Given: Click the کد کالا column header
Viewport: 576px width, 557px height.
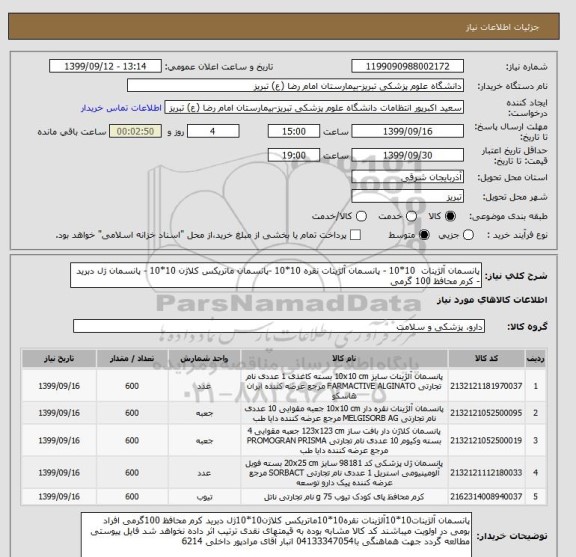Looking at the screenshot, I should pos(486,359).
